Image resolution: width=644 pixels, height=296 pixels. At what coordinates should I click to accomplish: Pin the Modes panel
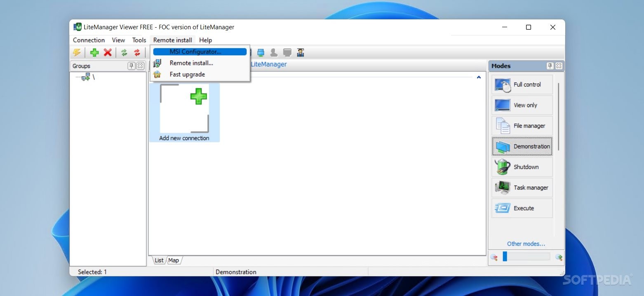click(550, 66)
